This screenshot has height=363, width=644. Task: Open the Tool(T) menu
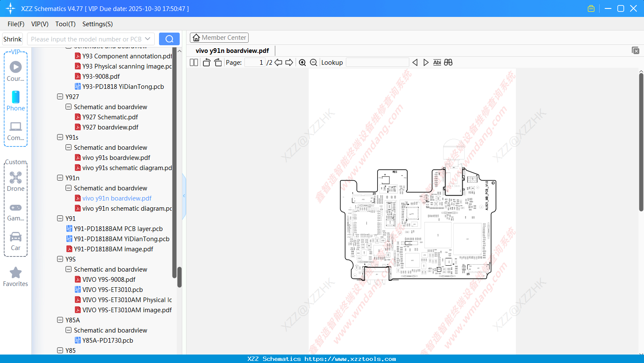point(66,24)
